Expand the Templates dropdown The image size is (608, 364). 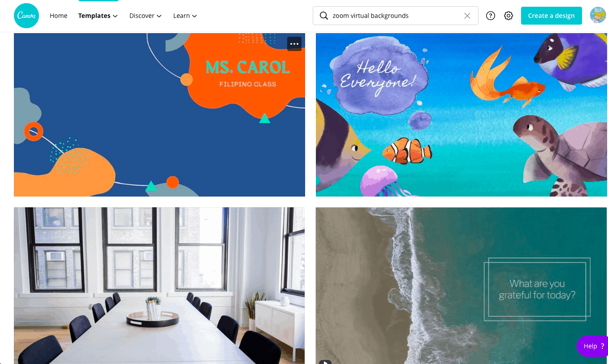(98, 16)
